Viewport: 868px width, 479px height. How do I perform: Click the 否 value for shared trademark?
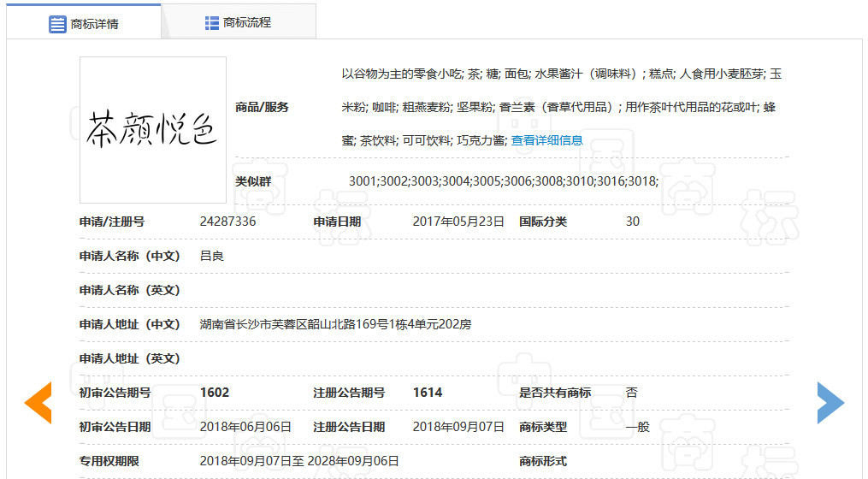tap(632, 393)
